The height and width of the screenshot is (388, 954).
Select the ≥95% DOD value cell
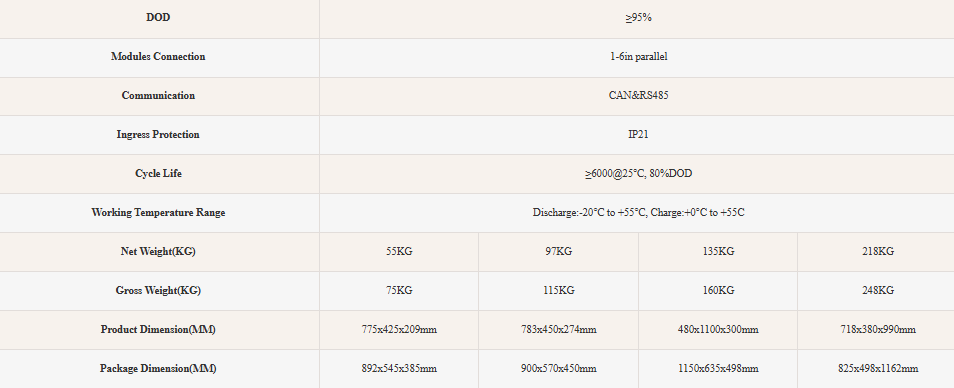pyautogui.click(x=637, y=18)
